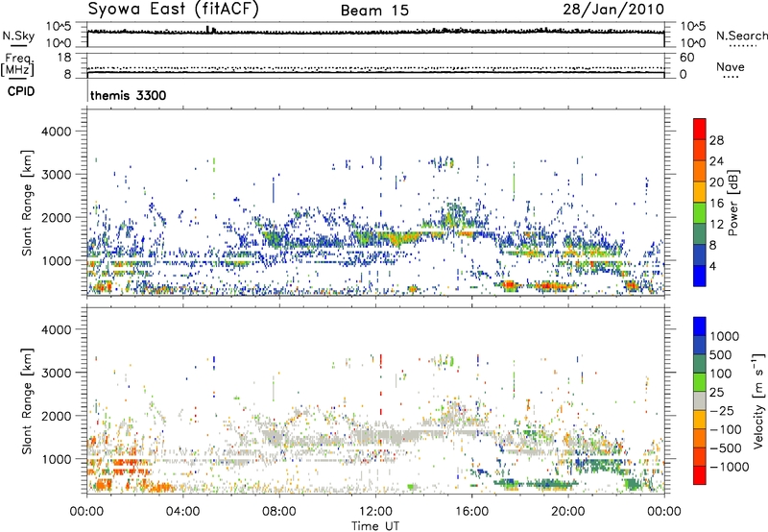Screen dimensions: 768x532
Task: Click the '4000' tick on power panel
Action: [x=57, y=132]
